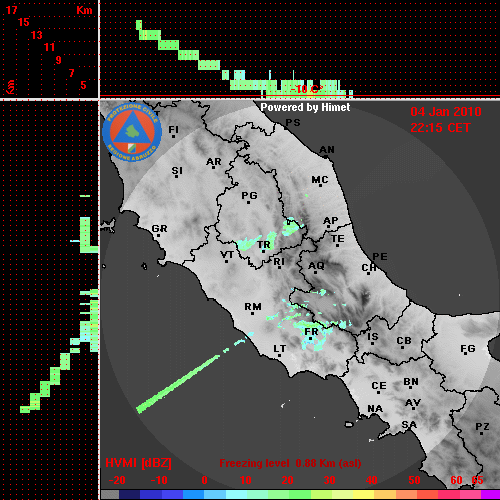Click the PG city label on the map
Viewport: 500px width, 500px height.
[x=249, y=195]
